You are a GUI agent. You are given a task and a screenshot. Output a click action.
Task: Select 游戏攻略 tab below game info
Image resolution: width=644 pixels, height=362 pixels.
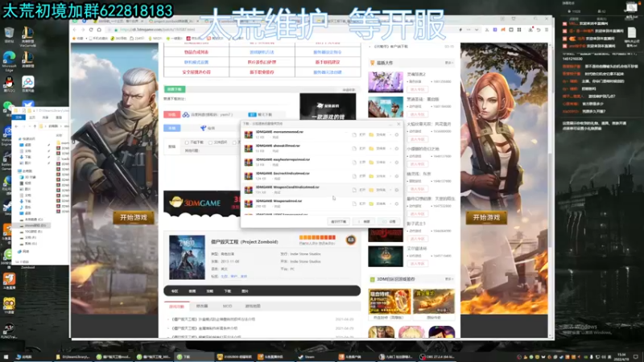177,306
